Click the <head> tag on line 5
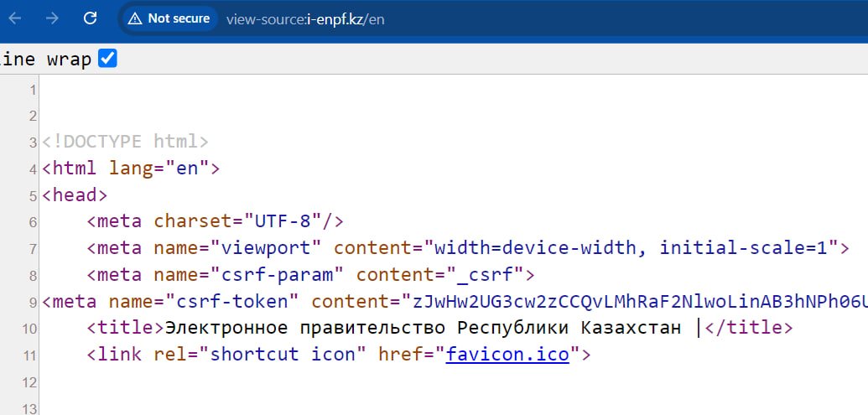The image size is (868, 415). coord(75,195)
